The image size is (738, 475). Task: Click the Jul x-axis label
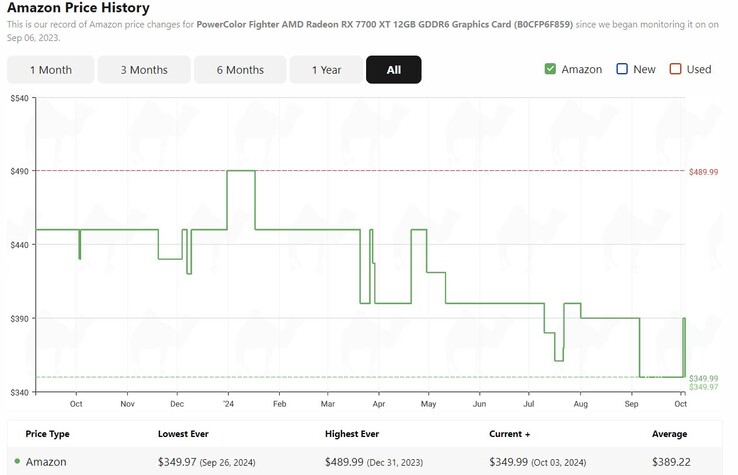click(x=529, y=404)
